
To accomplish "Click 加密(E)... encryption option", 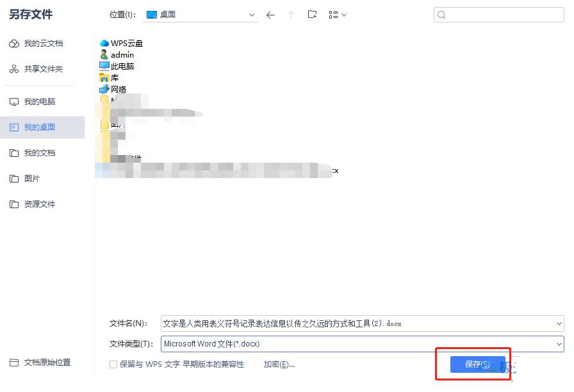I will coord(279,364).
